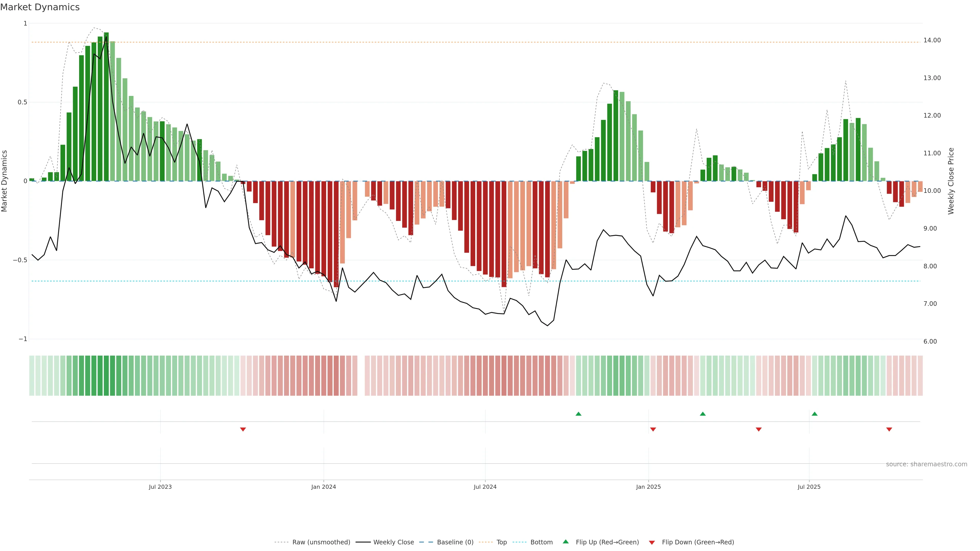The image size is (980, 551).
Task: Click the source: sharemaestro.com text
Action: pyautogui.click(x=926, y=464)
